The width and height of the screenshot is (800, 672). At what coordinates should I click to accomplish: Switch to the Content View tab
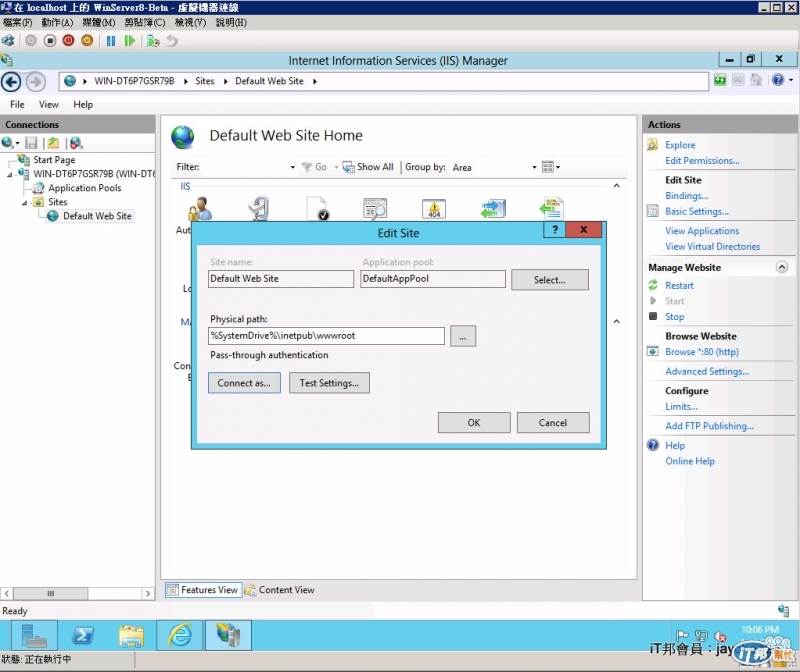pos(280,590)
